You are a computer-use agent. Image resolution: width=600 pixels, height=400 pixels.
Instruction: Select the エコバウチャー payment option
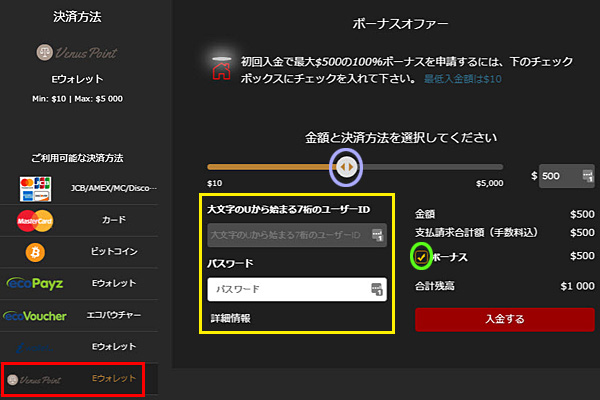tap(114, 315)
